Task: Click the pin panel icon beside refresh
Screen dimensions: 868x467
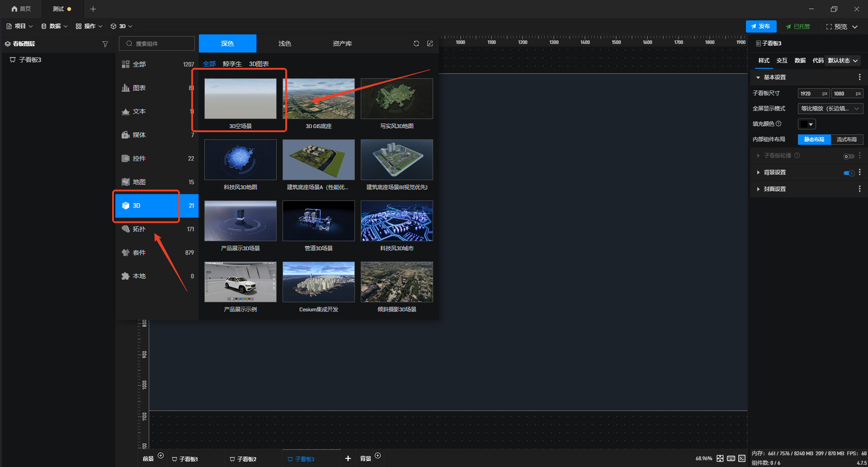Action: (430, 43)
